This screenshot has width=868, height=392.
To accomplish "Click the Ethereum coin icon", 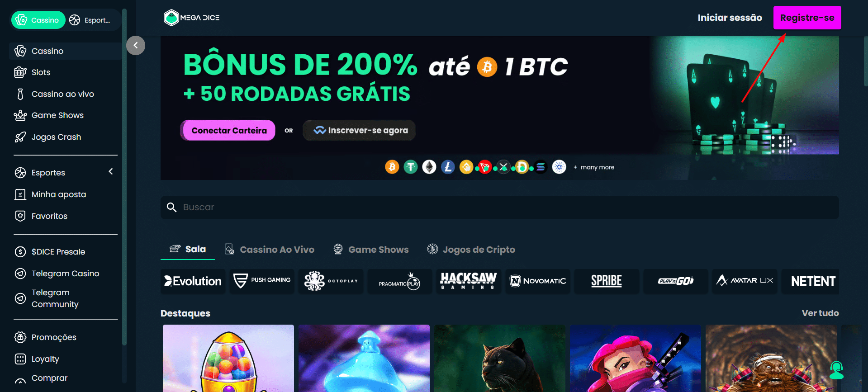I will (x=429, y=167).
